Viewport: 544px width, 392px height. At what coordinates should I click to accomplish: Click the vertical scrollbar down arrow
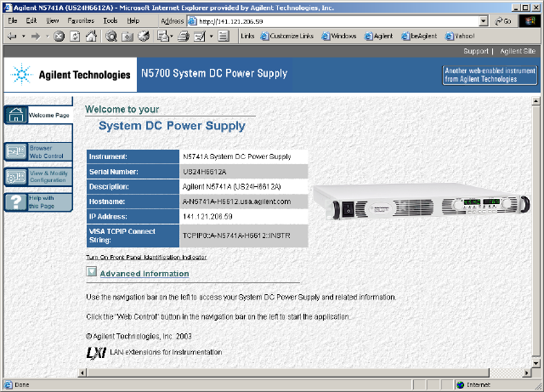(x=535, y=364)
